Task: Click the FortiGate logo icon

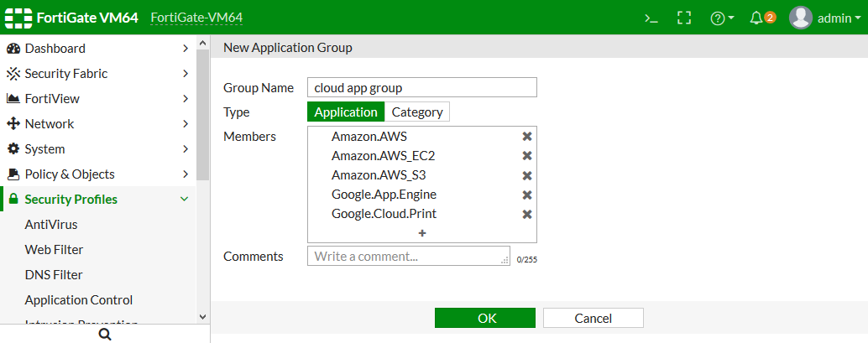Action: tap(18, 18)
